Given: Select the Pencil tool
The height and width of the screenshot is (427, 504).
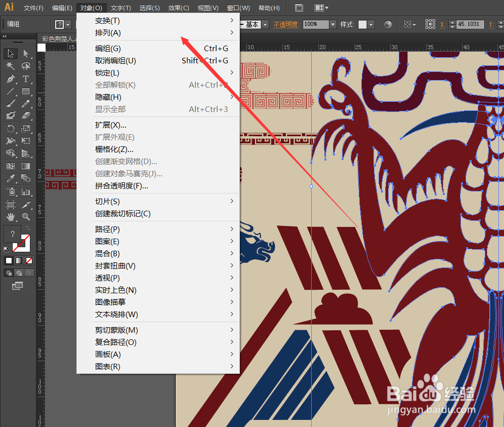Looking at the screenshot, I should (x=26, y=104).
